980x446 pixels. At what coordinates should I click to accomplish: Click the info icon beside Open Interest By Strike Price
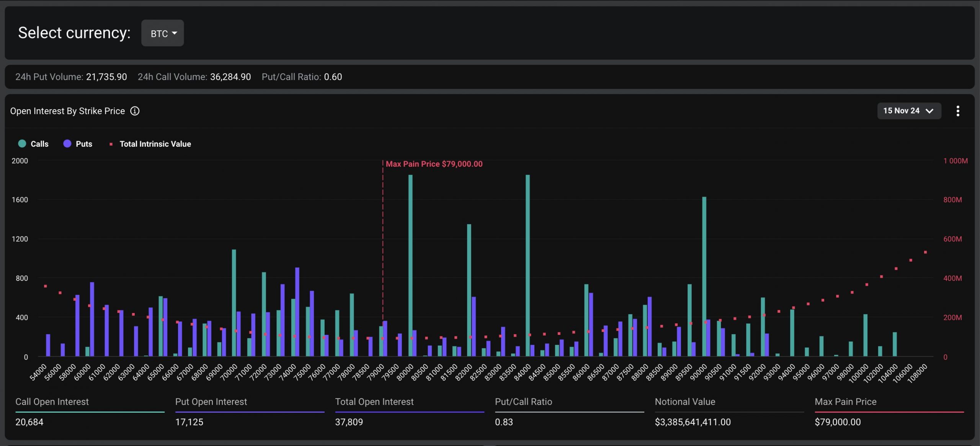click(x=135, y=111)
